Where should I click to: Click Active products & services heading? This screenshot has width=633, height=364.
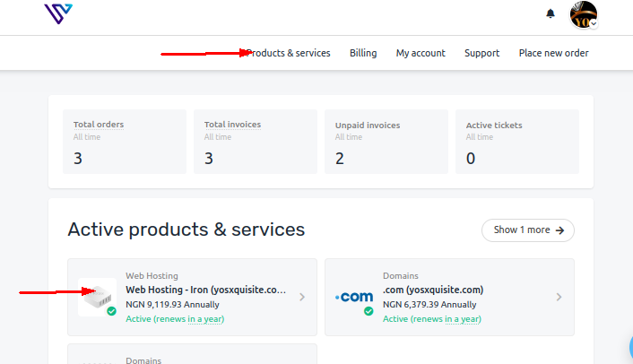pyautogui.click(x=186, y=230)
